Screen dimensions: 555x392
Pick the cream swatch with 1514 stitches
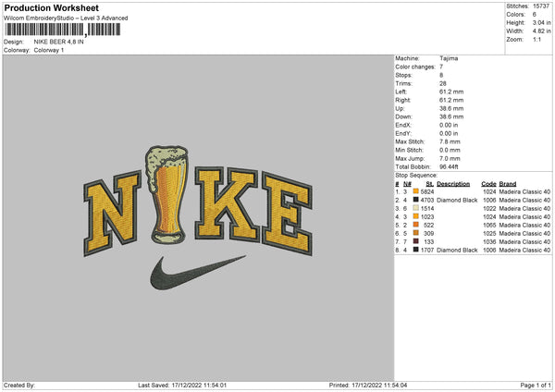coord(416,208)
